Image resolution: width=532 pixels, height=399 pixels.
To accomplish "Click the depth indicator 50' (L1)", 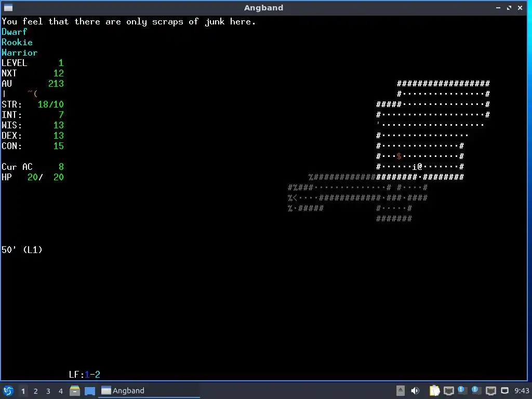I will click(22, 250).
